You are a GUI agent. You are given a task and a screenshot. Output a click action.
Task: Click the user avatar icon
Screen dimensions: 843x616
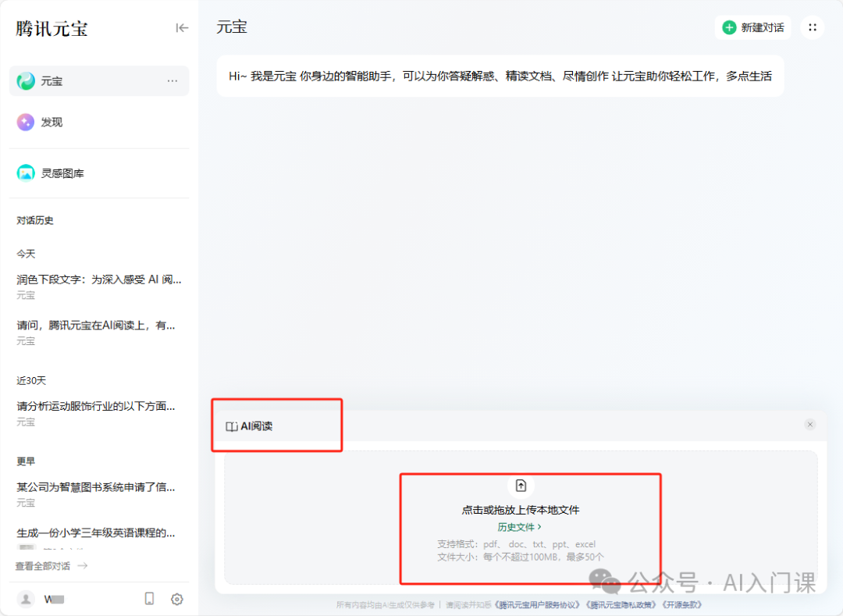26,598
